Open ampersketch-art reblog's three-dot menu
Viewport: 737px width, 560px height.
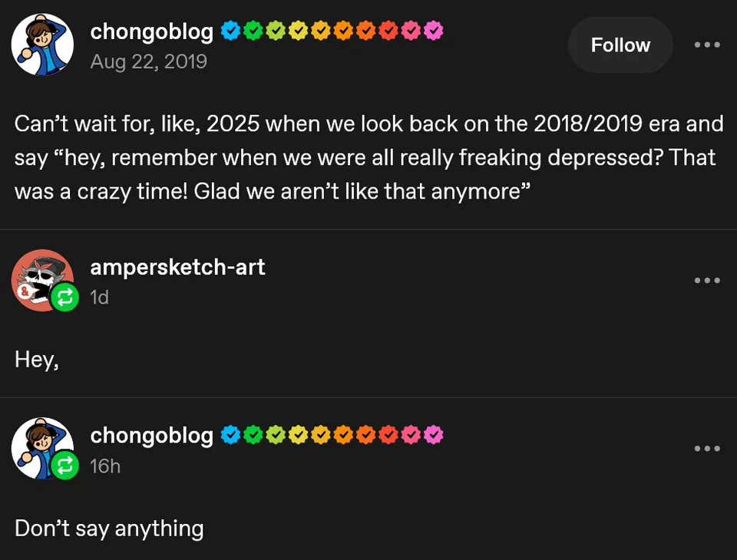[x=706, y=280]
